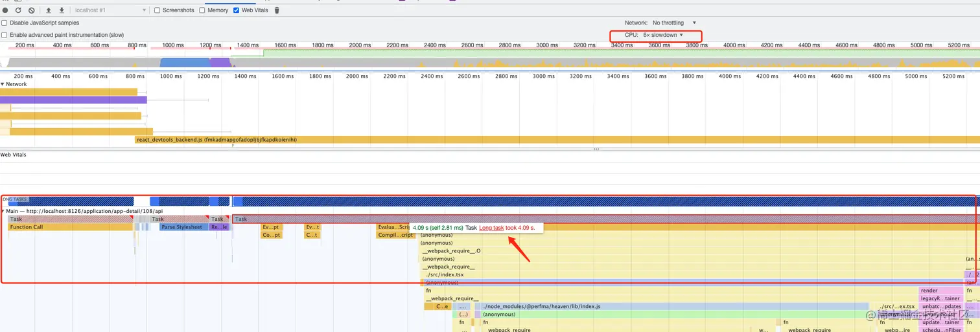Select the long 4.09 s Task bar
Image resolution: width=980 pixels, height=332 pixels.
pyautogui.click(x=606, y=219)
